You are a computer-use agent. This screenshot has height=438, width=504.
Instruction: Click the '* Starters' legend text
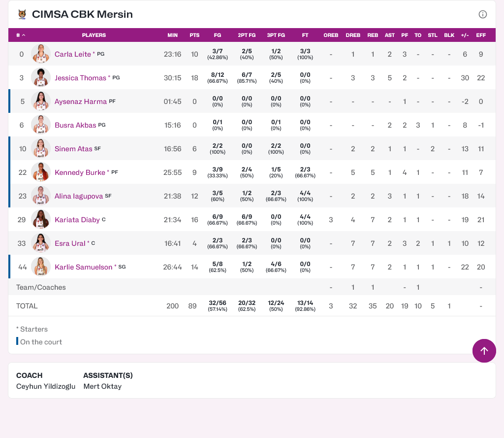32,329
